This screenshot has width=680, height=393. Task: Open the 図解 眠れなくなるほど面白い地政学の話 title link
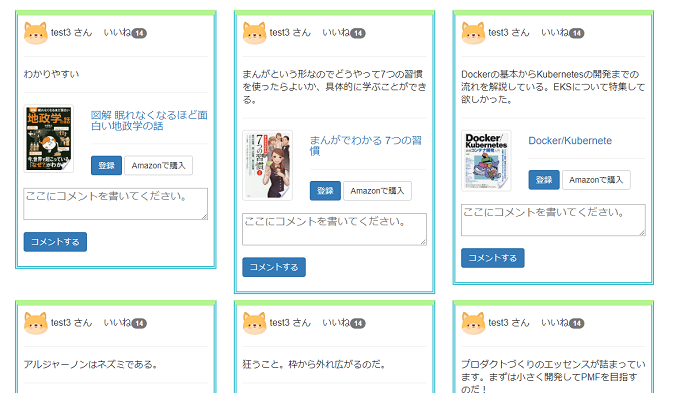(x=149, y=121)
